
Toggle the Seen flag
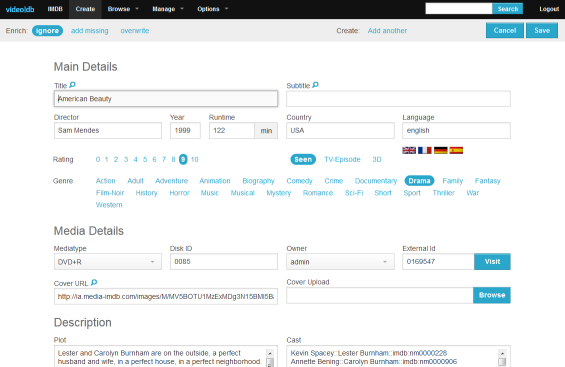(x=303, y=159)
